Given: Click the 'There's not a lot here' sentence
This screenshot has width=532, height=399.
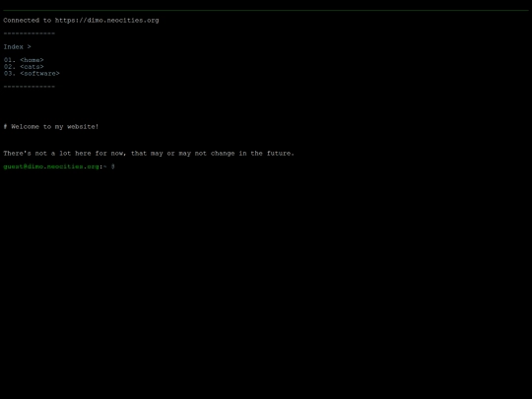Looking at the screenshot, I should [149, 154].
